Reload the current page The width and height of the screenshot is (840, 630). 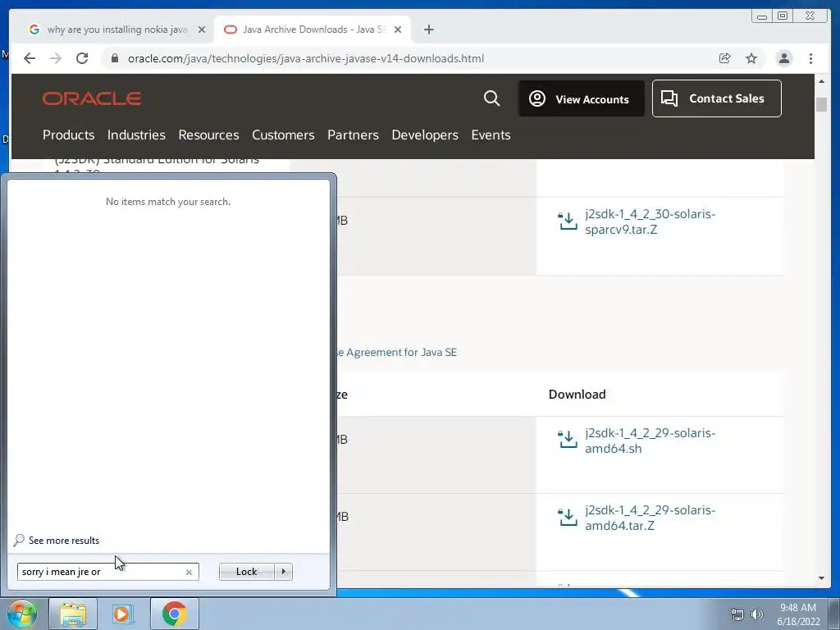click(82, 58)
